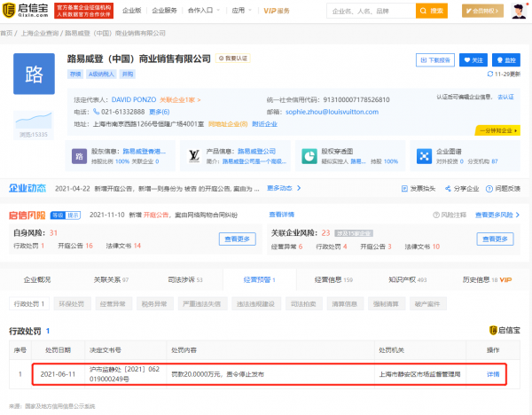Click 查看更多 under 自身风险

(237, 239)
